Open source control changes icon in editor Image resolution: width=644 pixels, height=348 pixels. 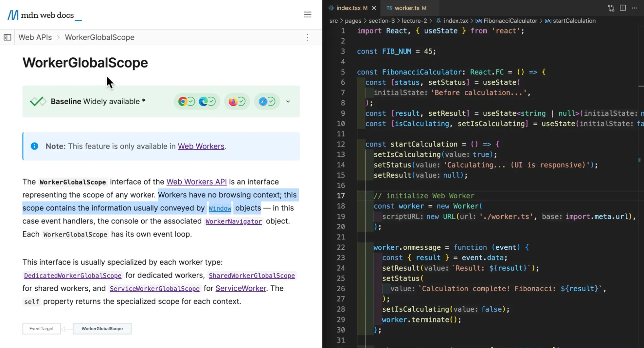tap(611, 8)
